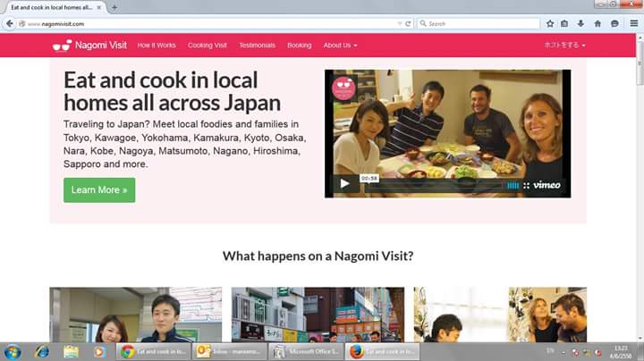Click the EN language indicator in system tray

550,351
